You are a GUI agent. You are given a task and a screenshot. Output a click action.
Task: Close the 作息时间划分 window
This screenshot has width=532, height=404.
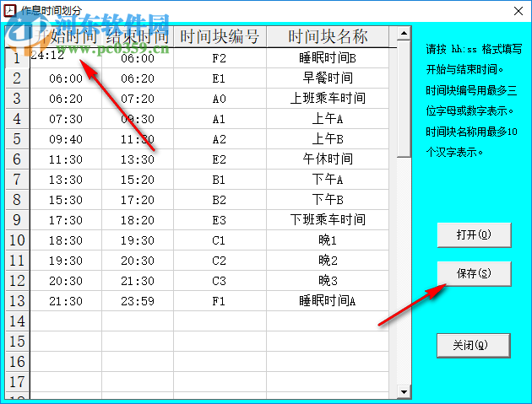(x=518, y=11)
